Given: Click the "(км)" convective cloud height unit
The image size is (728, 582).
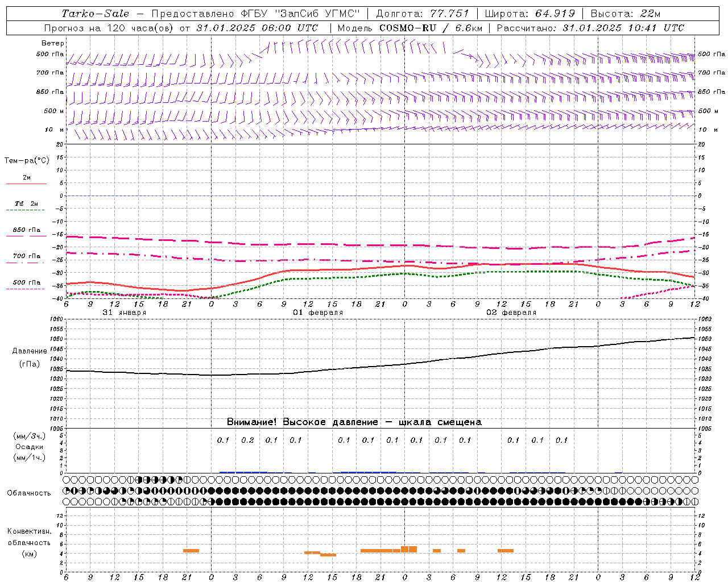Looking at the screenshot, I should point(30,554).
